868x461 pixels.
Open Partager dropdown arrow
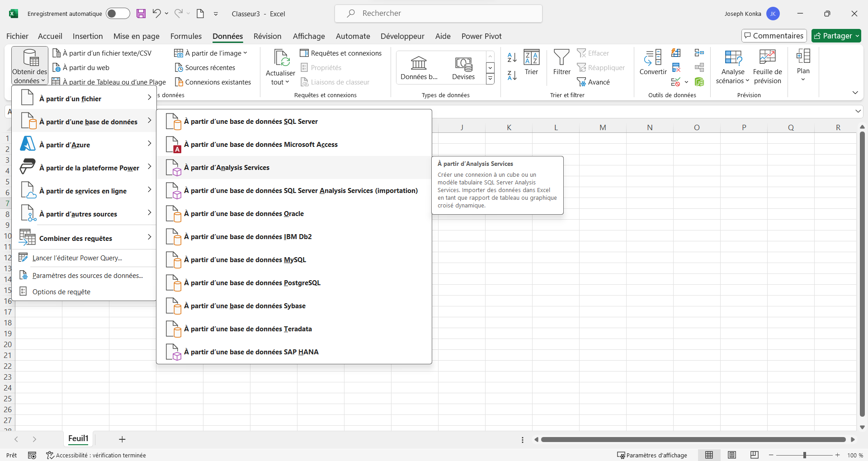(857, 36)
